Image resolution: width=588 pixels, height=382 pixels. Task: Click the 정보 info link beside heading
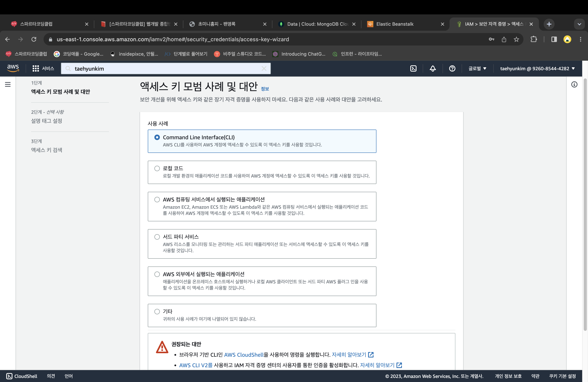pyautogui.click(x=265, y=89)
